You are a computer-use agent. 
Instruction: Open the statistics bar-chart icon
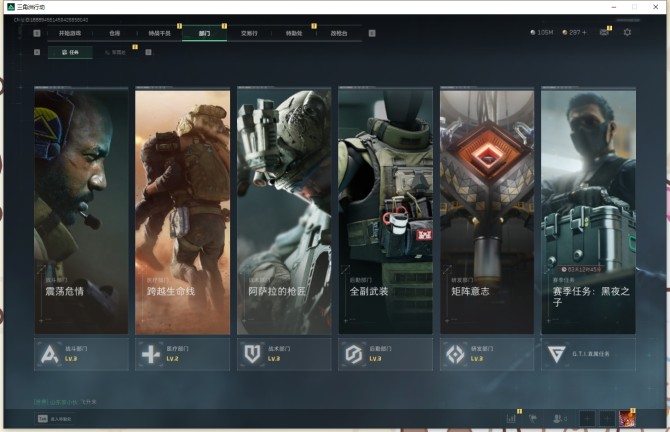tap(511, 418)
